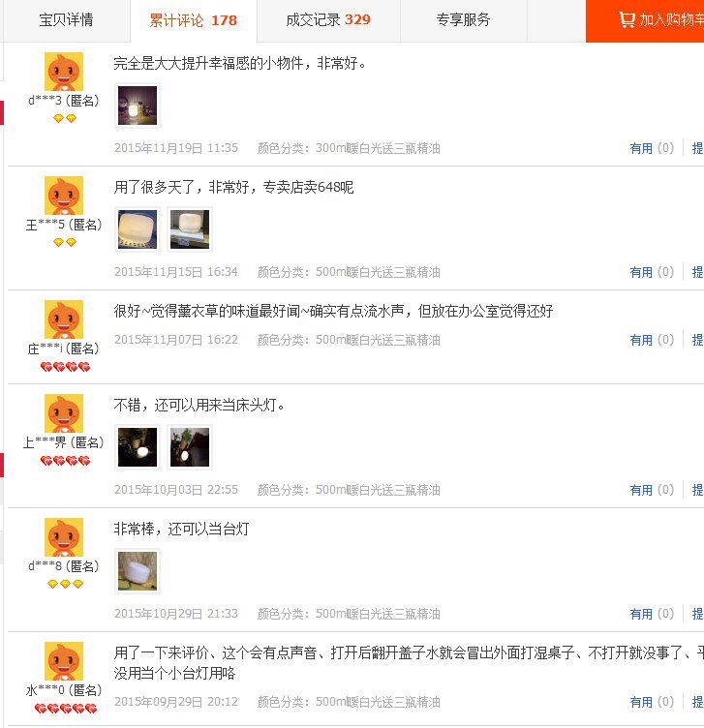Click avatar icon of user 庄***i

[64, 319]
